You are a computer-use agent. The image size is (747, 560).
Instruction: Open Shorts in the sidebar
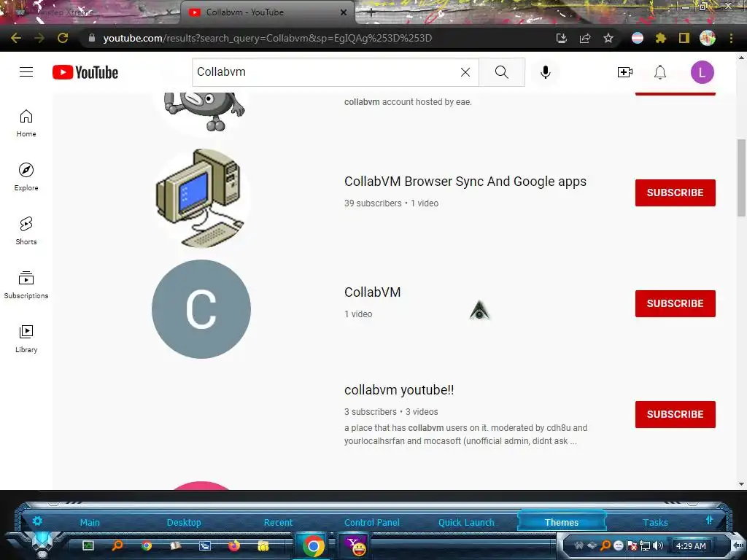coord(26,230)
